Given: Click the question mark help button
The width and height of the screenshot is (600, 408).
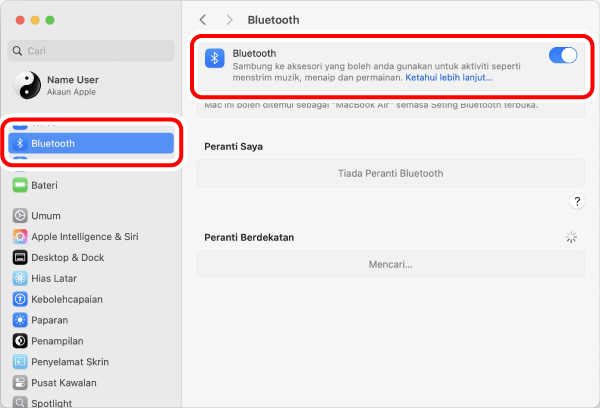Looking at the screenshot, I should pyautogui.click(x=577, y=202).
